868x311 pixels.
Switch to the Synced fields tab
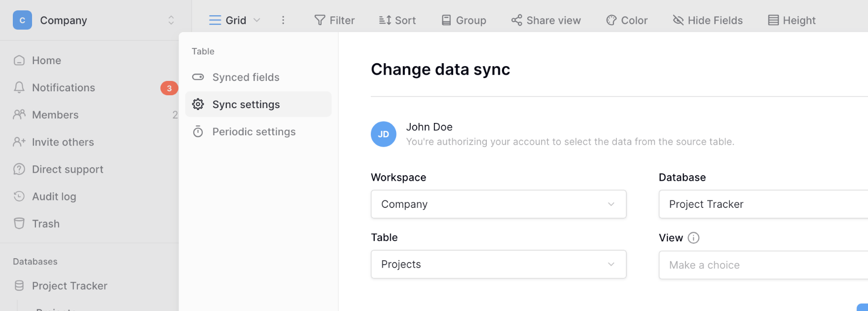click(x=258, y=77)
